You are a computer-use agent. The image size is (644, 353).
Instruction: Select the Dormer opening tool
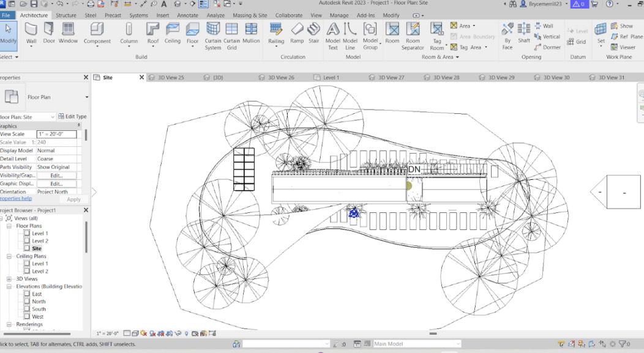(x=547, y=47)
